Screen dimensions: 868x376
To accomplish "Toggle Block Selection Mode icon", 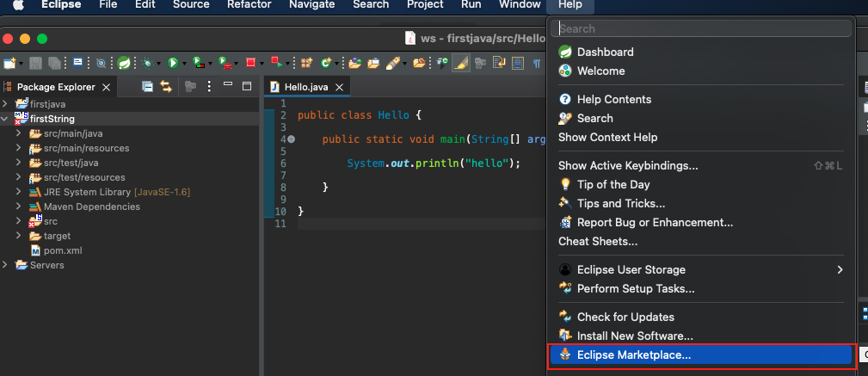I will point(518,63).
